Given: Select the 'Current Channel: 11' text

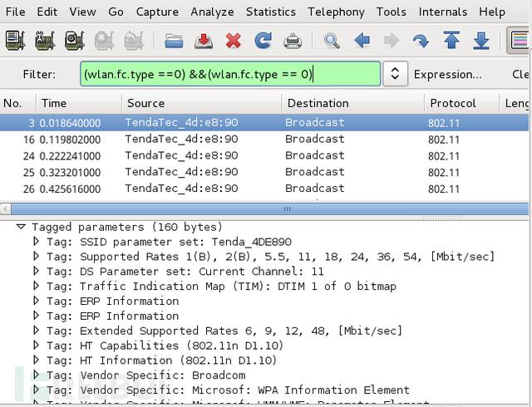Looking at the screenshot, I should tap(261, 272).
